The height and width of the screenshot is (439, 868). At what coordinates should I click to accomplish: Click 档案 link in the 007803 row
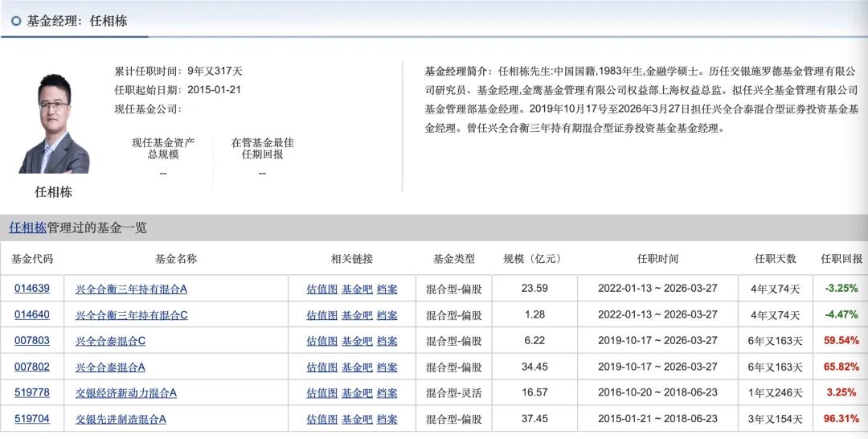click(x=387, y=341)
